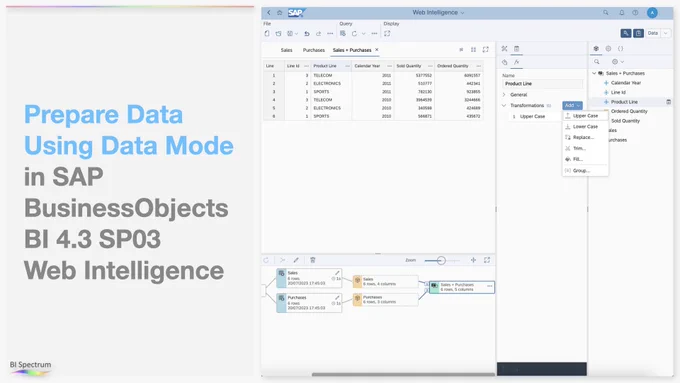This screenshot has width=680, height=383.
Task: Maximize the data grid panel
Action: [486, 50]
